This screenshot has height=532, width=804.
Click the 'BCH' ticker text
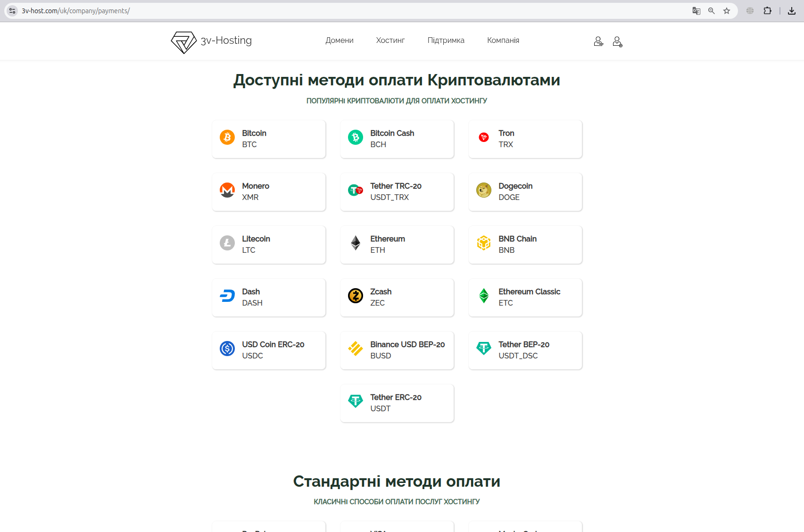pos(378,145)
